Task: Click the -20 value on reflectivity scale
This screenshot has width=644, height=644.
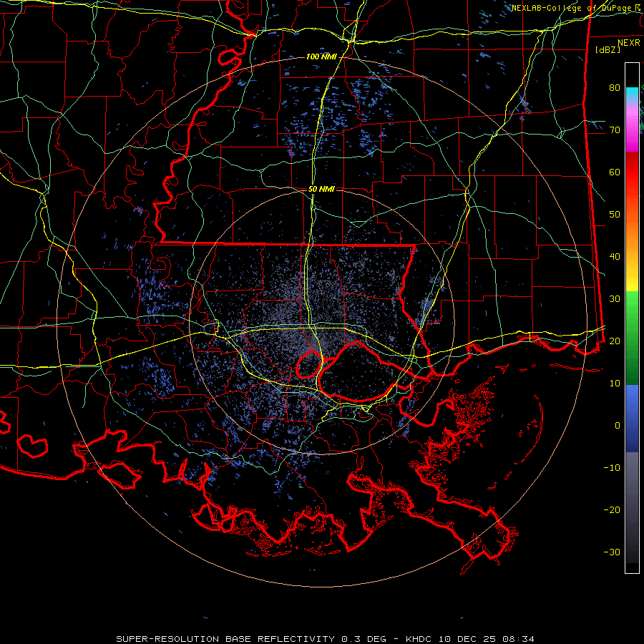Action: pyautogui.click(x=612, y=510)
